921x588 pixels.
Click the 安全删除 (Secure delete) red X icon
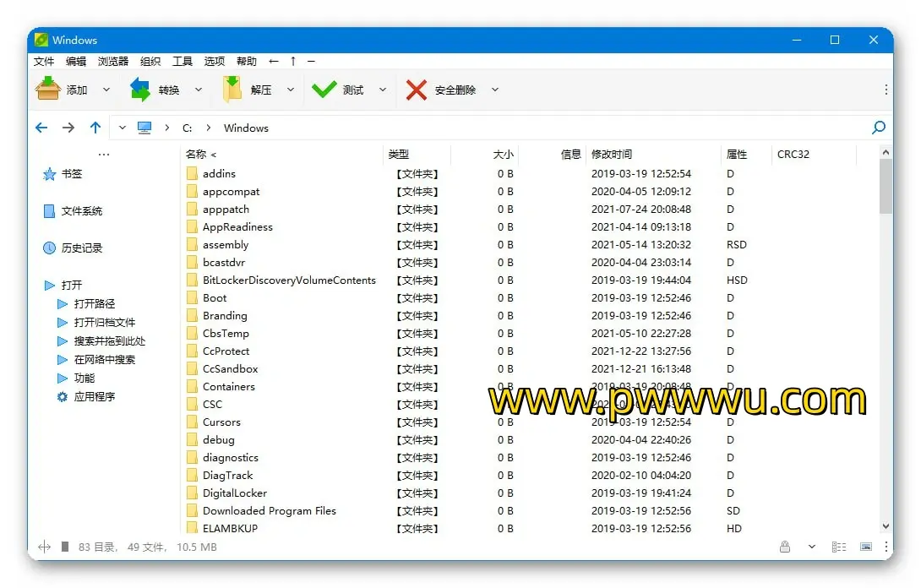point(416,90)
